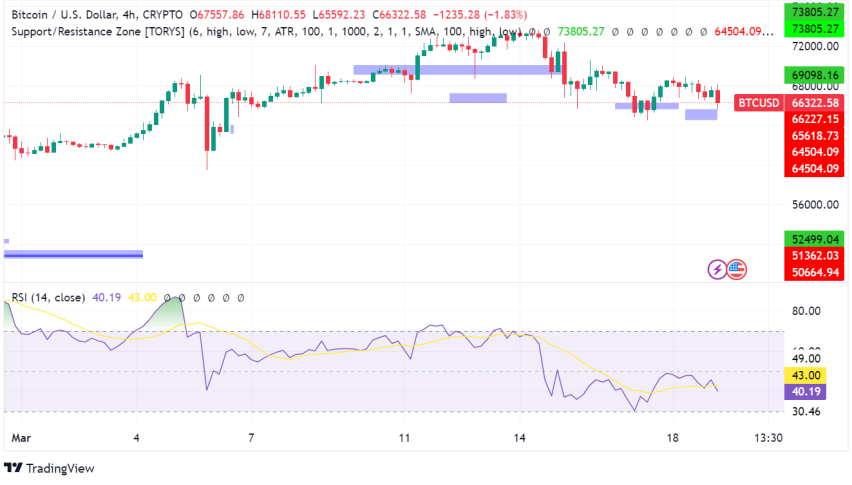The height and width of the screenshot is (485, 852).
Task: Click the 69098.16 green price label
Action: [x=814, y=75]
